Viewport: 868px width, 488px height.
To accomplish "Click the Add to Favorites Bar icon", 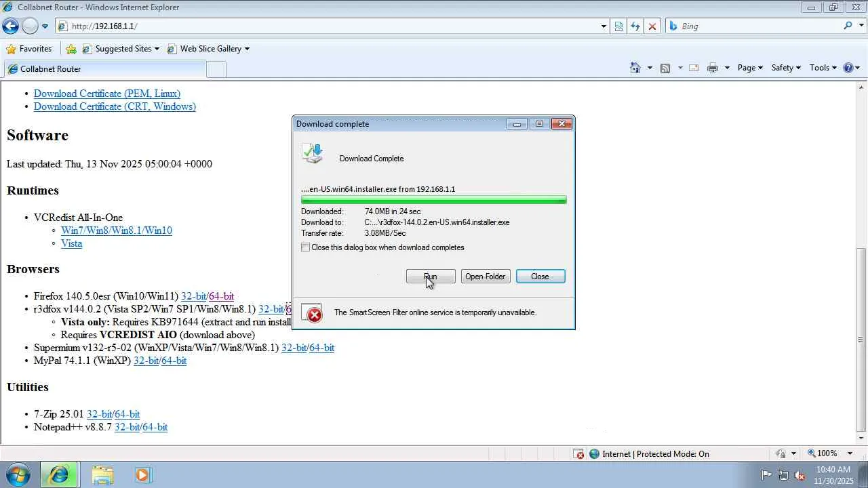I will tap(71, 49).
